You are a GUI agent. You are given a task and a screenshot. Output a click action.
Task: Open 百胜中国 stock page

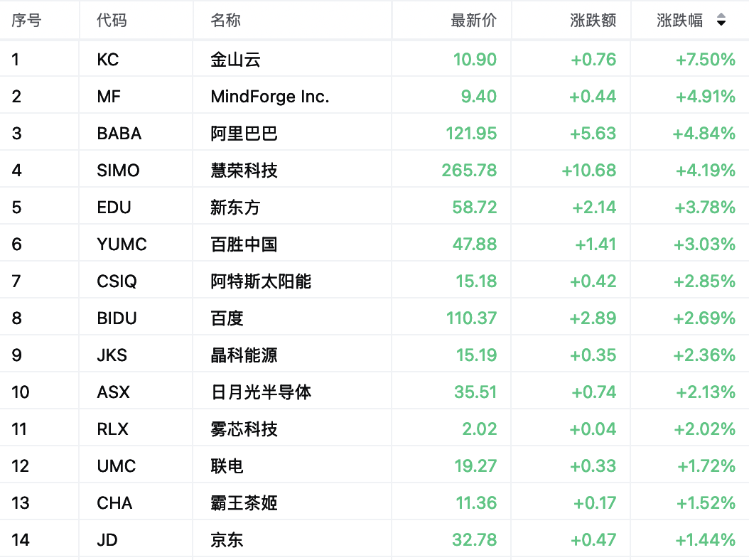pyautogui.click(x=244, y=244)
